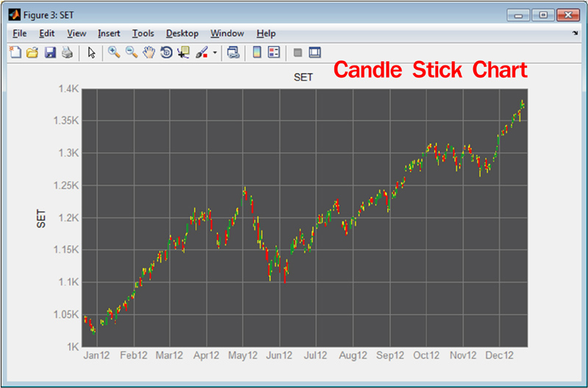Open the Edit menu
Viewport: 588px width, 388px height.
click(47, 33)
